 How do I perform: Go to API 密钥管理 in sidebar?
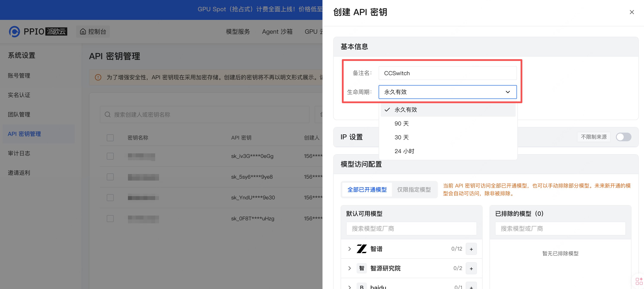(x=39, y=134)
